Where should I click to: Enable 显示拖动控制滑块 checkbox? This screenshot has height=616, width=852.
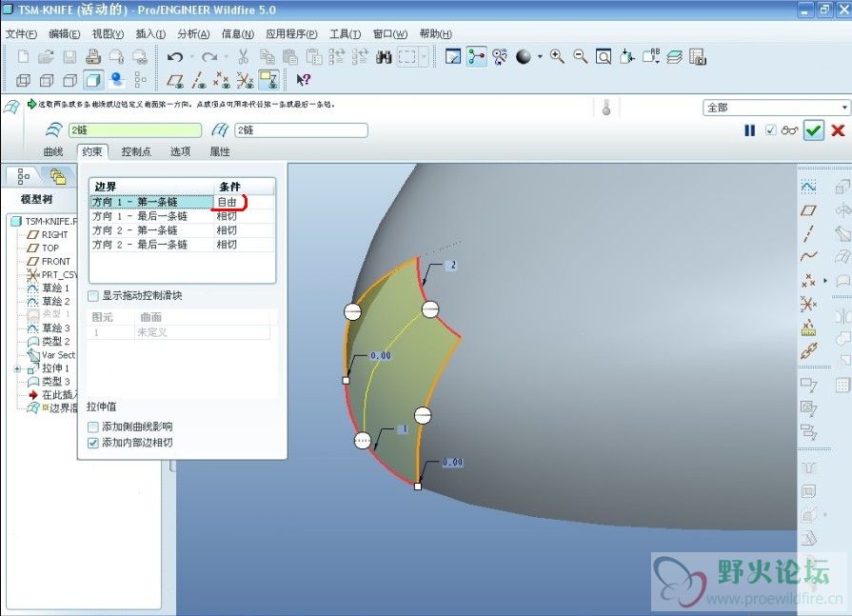(x=93, y=295)
